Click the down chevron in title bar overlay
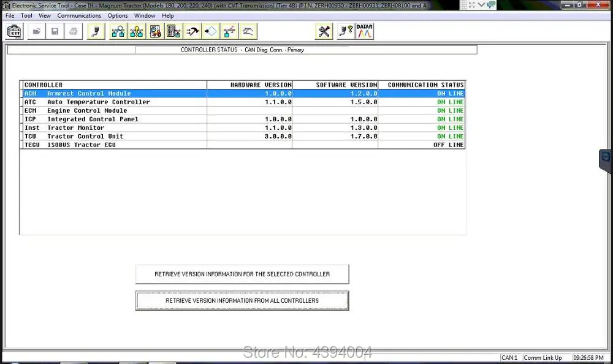Image resolution: width=613 pixels, height=364 pixels. (481, 5)
